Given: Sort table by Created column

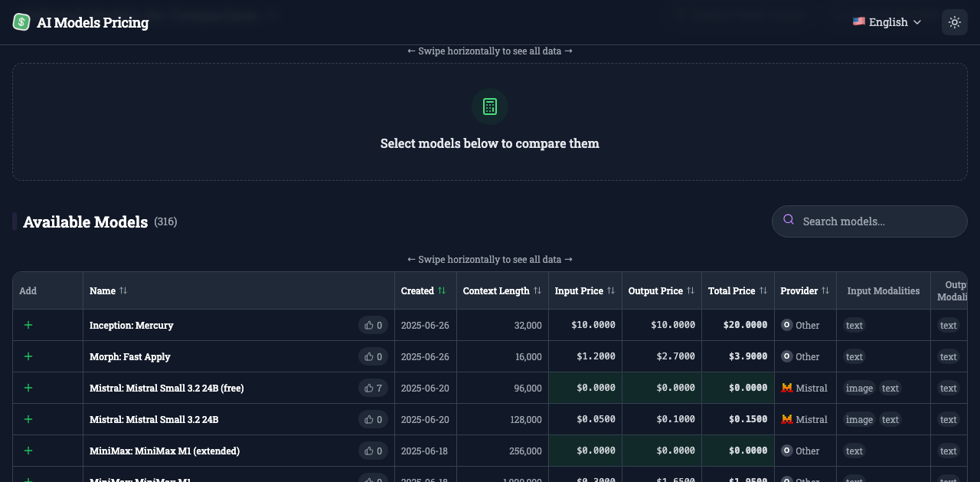Looking at the screenshot, I should (423, 291).
